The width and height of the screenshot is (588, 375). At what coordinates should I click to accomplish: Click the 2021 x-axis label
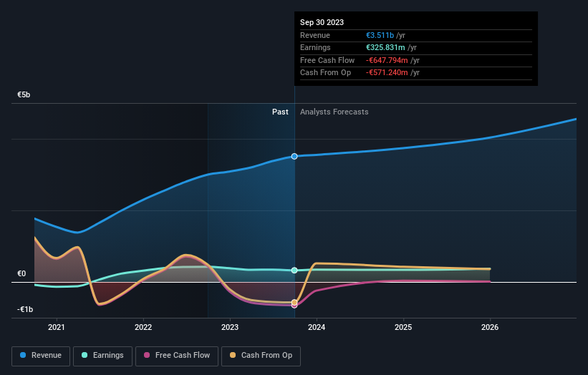coord(57,327)
